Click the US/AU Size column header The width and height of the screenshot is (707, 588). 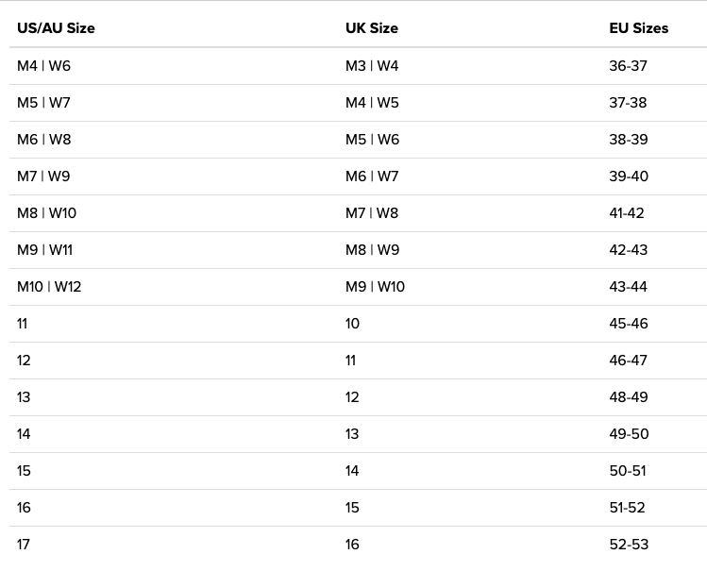(x=56, y=28)
